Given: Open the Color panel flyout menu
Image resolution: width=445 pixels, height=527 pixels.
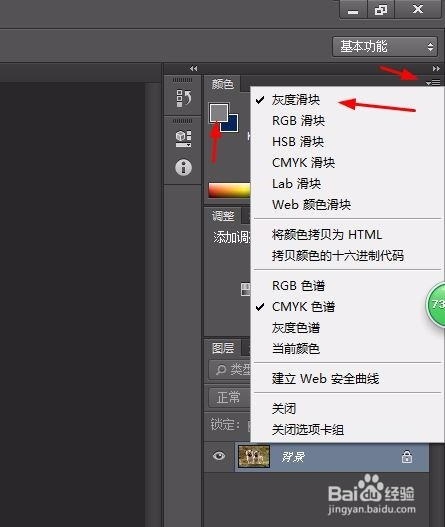Looking at the screenshot, I should (433, 82).
